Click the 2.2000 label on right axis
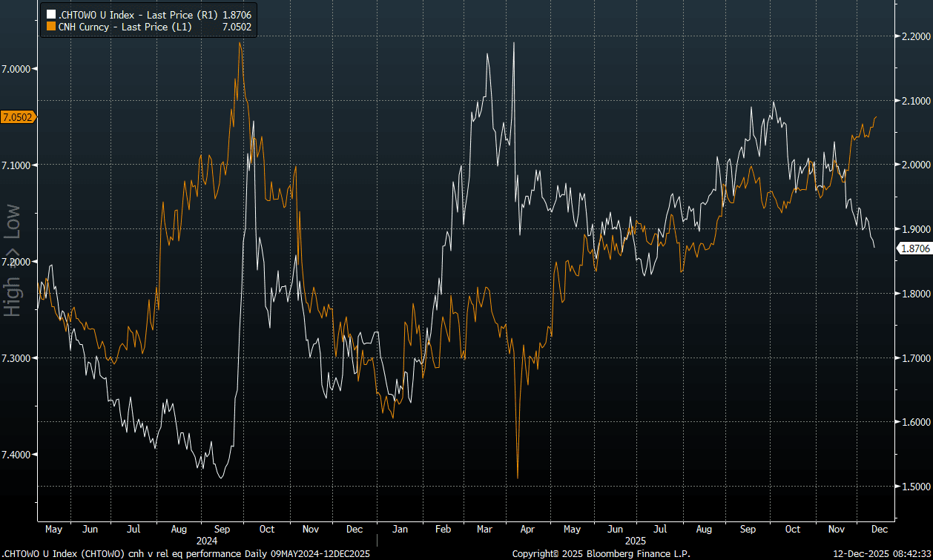Screen dimensions: 933x560 click(x=914, y=36)
